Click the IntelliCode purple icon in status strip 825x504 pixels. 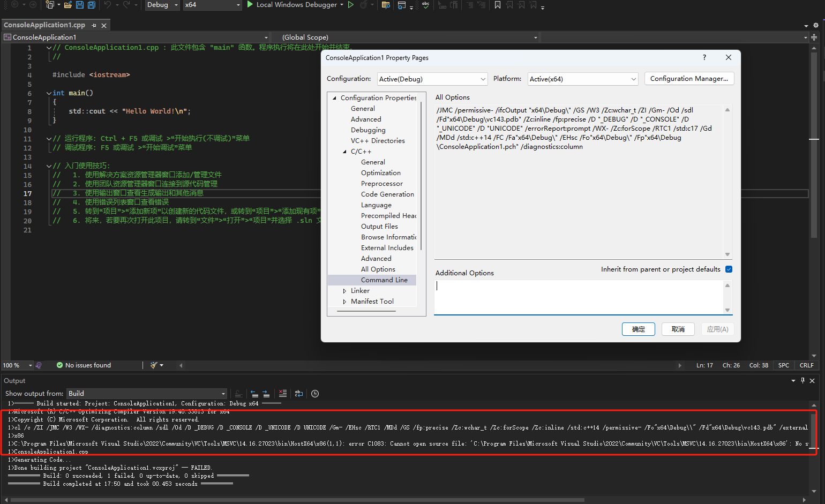click(x=39, y=365)
